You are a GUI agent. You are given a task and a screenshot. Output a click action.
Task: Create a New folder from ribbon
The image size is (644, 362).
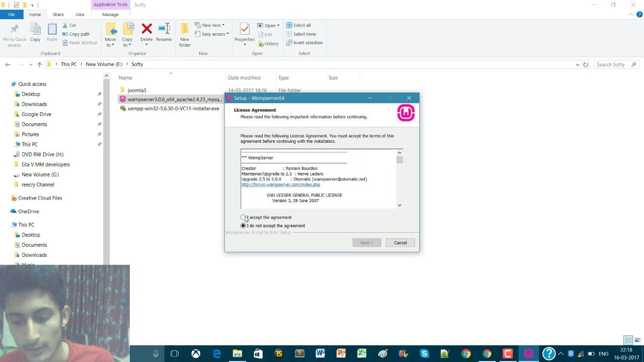point(185,35)
